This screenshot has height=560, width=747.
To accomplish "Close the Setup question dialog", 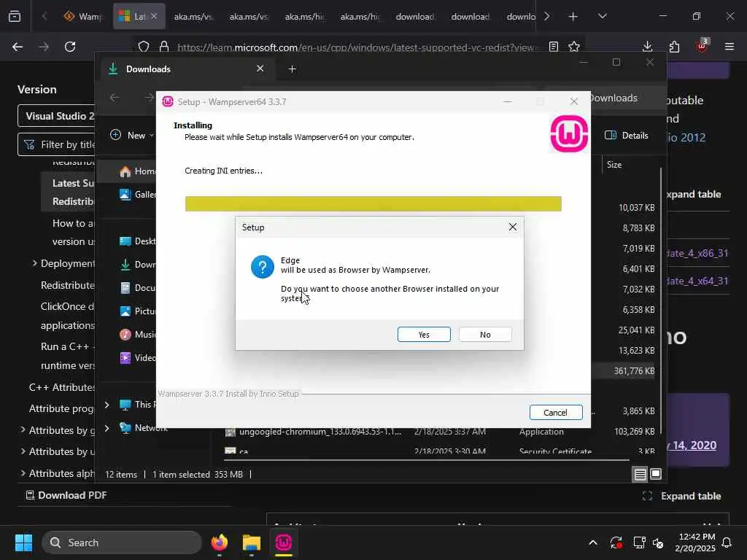I will pos(512,227).
